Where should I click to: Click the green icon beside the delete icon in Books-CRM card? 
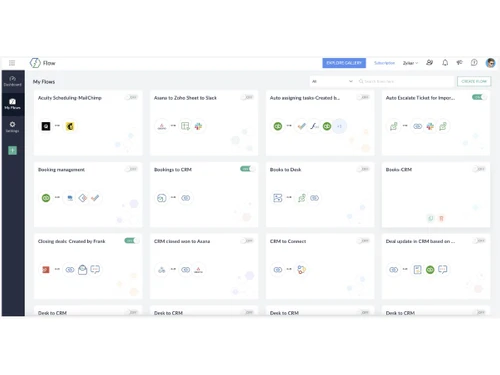(431, 218)
